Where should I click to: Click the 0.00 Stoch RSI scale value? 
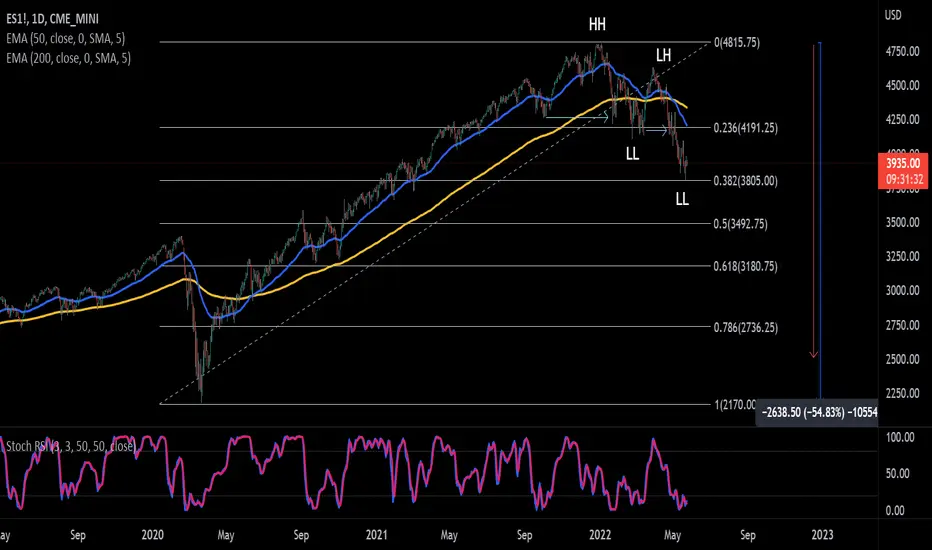click(x=895, y=511)
